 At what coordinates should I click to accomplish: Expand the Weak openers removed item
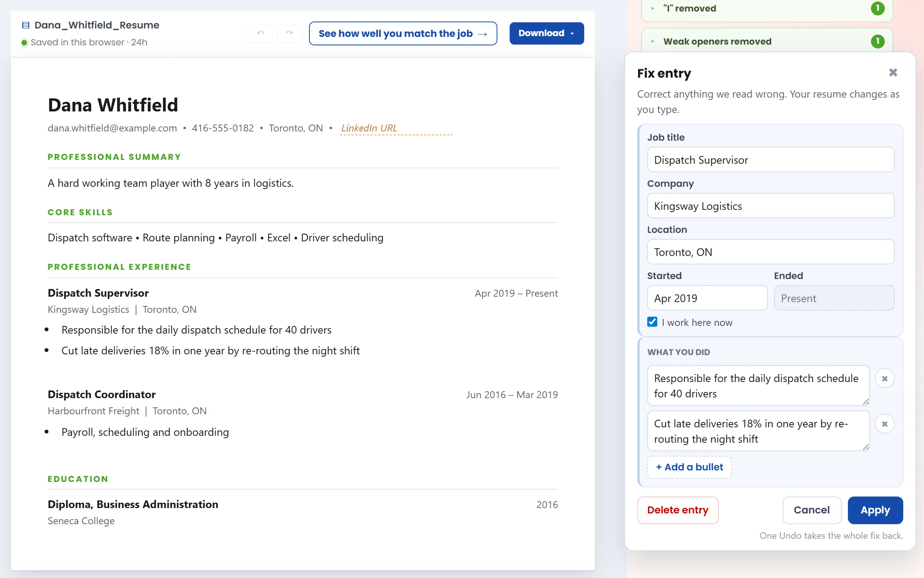[653, 42]
